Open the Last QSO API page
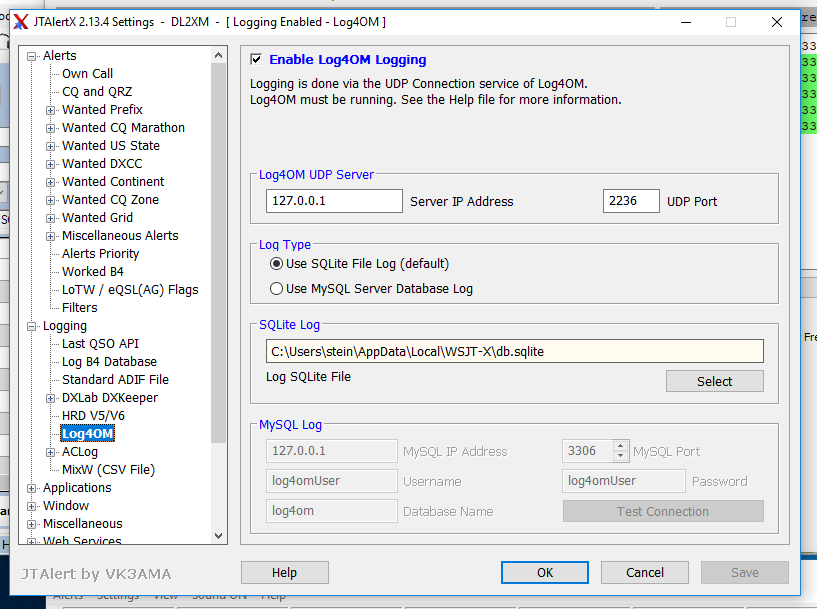This screenshot has height=609, width=817. [101, 343]
